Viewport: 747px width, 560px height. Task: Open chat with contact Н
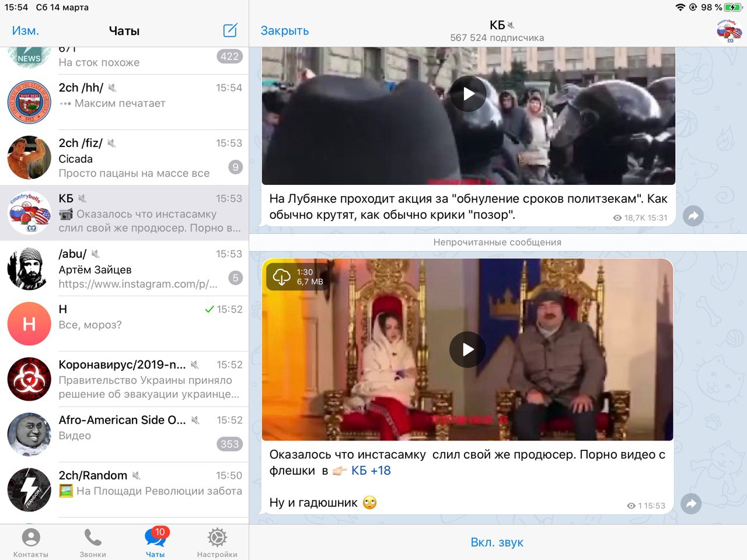[x=124, y=324]
